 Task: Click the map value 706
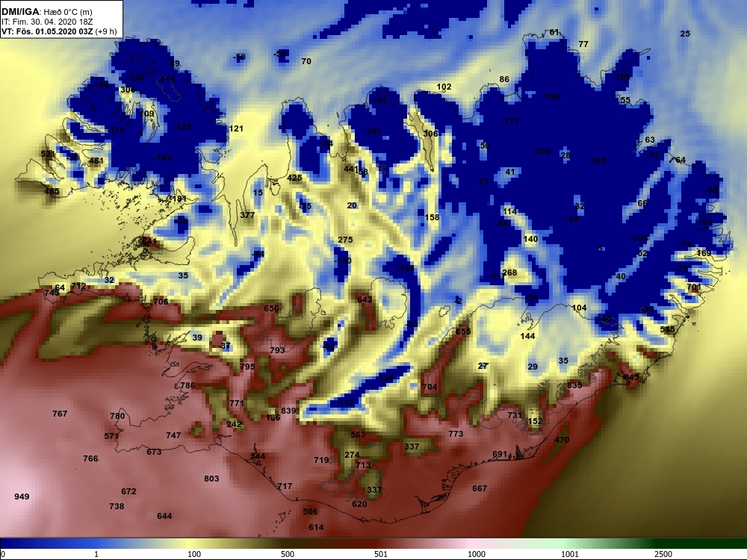pos(161,302)
